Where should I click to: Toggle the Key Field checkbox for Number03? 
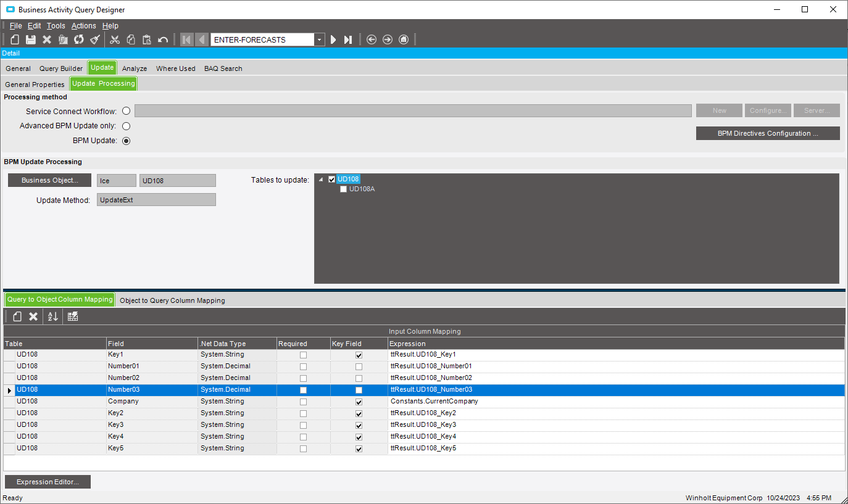coord(359,389)
